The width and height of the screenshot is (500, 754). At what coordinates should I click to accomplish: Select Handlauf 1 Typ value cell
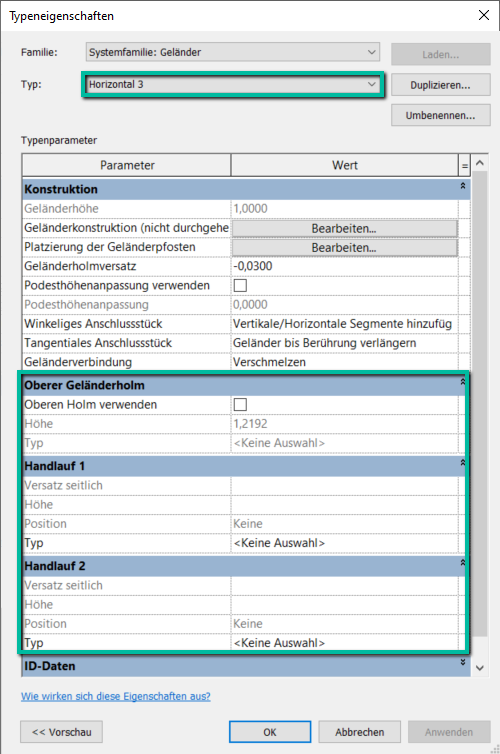pos(344,543)
